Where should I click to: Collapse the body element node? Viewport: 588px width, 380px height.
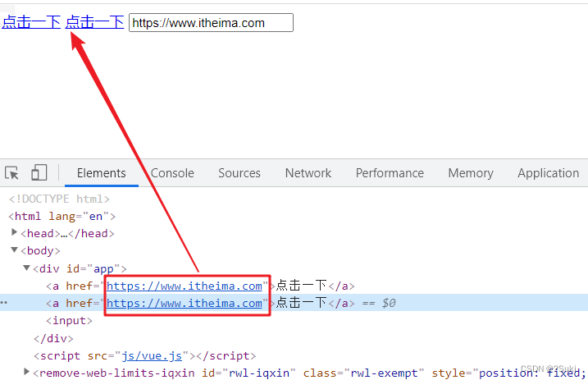point(14,250)
